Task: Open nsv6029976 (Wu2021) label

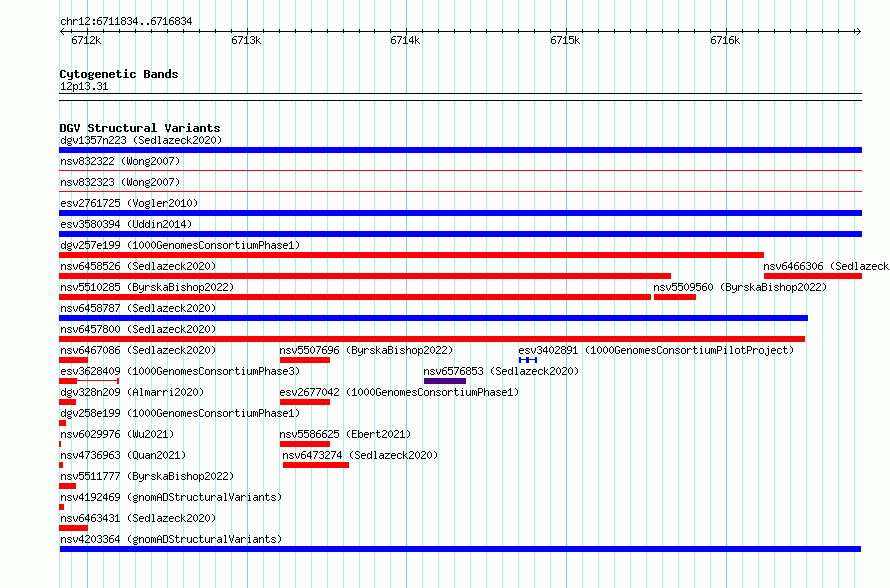Action: (x=117, y=434)
